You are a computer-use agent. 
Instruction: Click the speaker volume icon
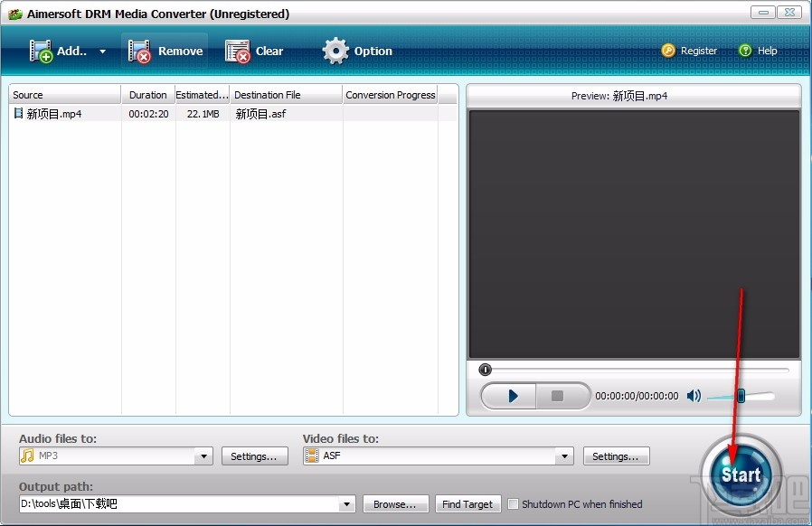pos(694,396)
